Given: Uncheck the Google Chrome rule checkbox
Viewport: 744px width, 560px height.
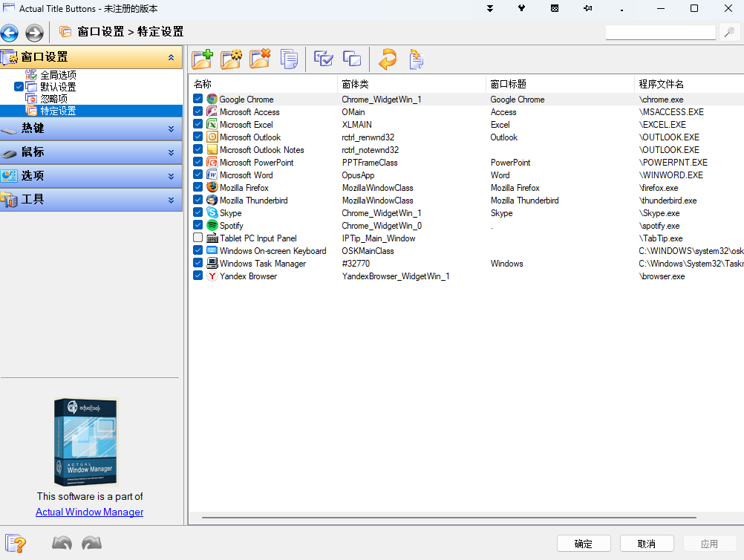Looking at the screenshot, I should point(198,99).
